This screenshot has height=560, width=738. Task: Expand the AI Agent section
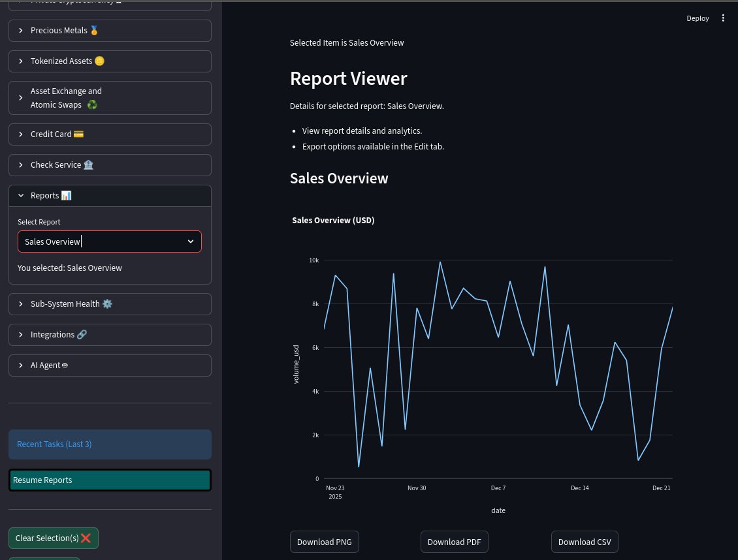(x=109, y=366)
